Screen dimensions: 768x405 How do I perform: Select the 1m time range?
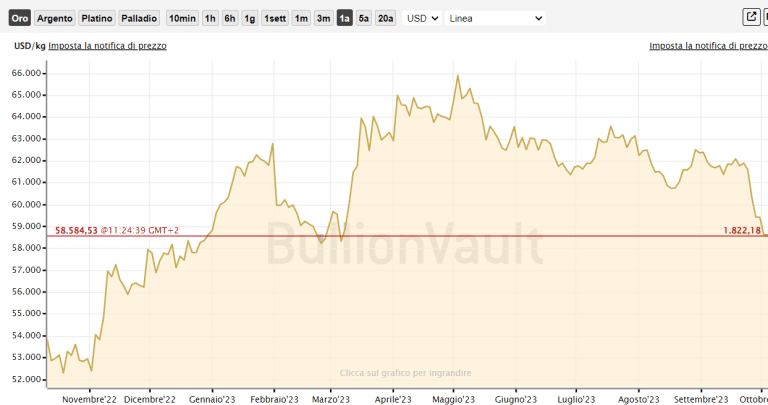pos(301,18)
